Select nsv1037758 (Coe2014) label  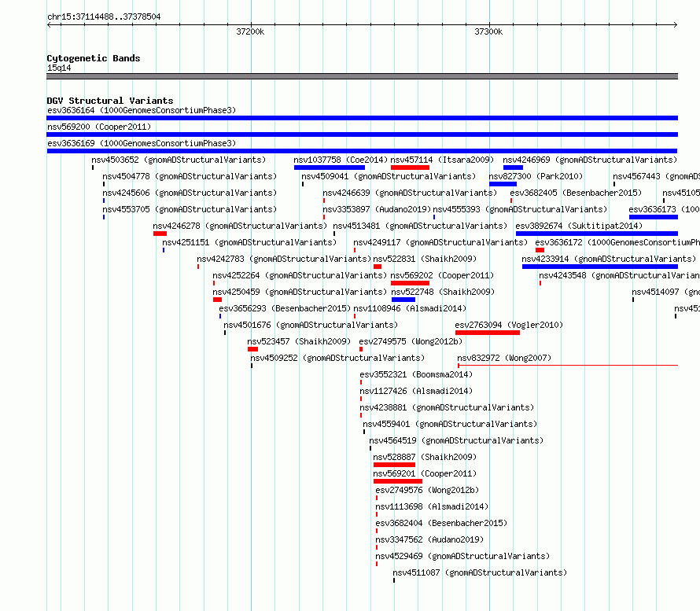[x=341, y=160]
